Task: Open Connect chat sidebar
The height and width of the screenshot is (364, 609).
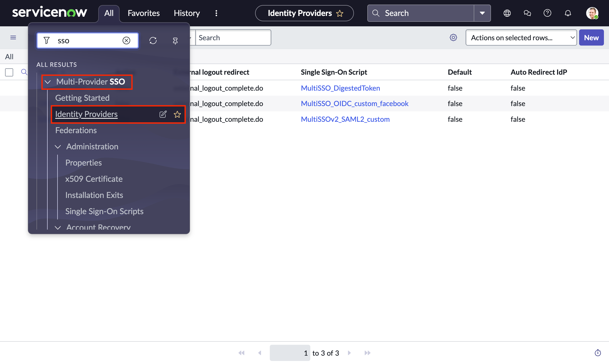Action: click(x=527, y=13)
